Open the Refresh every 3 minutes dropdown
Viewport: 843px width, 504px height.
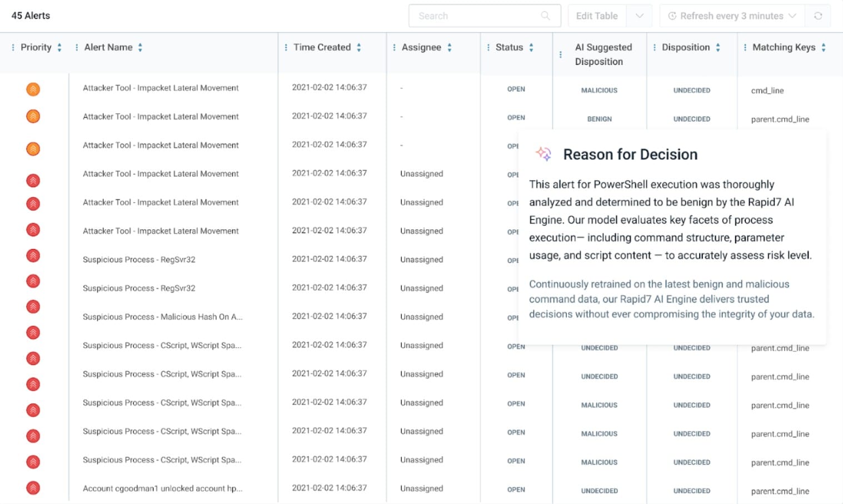(731, 16)
